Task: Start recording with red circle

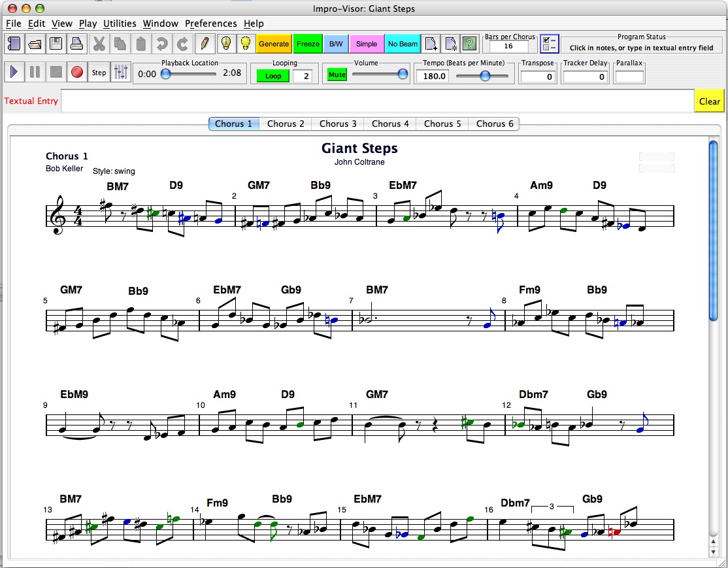Action: tap(77, 72)
